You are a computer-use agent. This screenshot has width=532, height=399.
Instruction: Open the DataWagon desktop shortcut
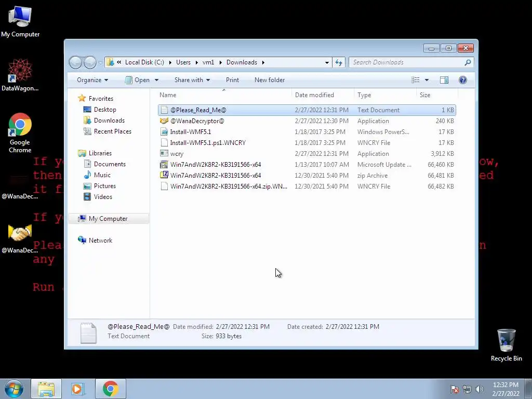20,75
